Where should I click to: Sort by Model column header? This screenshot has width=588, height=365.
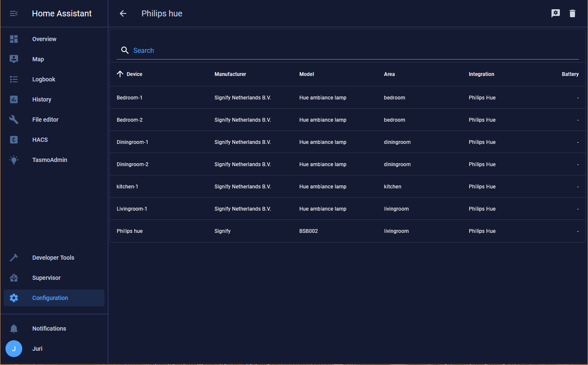tap(306, 74)
